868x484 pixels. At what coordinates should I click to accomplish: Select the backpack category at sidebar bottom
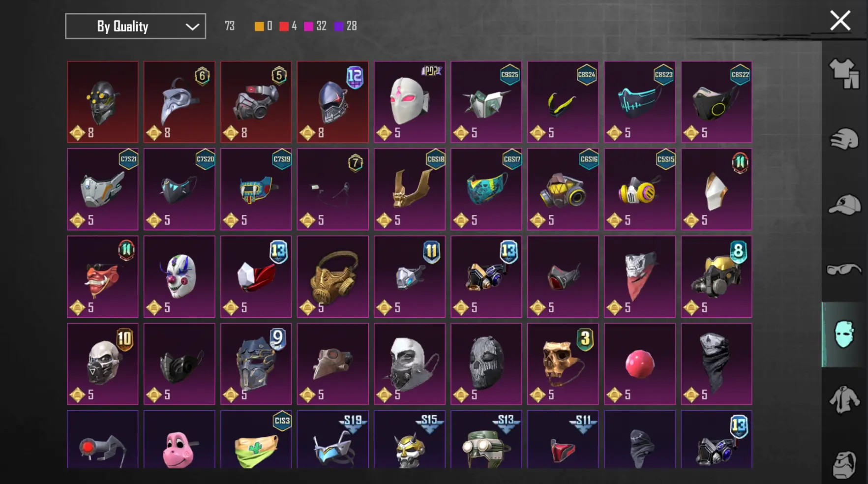[x=844, y=464]
